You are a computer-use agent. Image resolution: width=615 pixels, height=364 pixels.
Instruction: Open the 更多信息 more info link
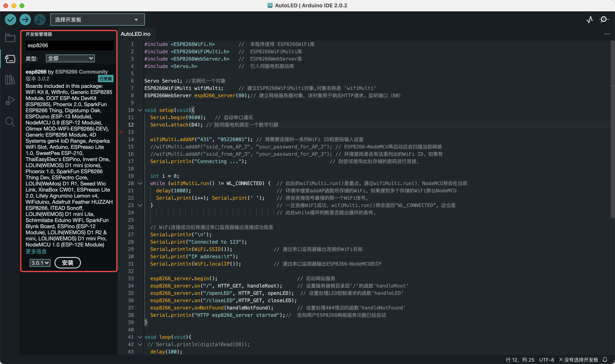pyautogui.click(x=36, y=252)
